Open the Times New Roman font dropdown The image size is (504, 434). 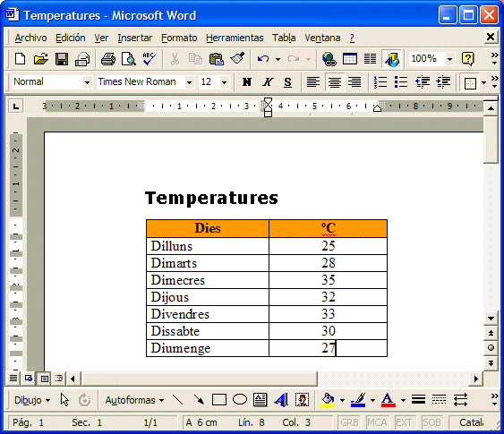(189, 82)
